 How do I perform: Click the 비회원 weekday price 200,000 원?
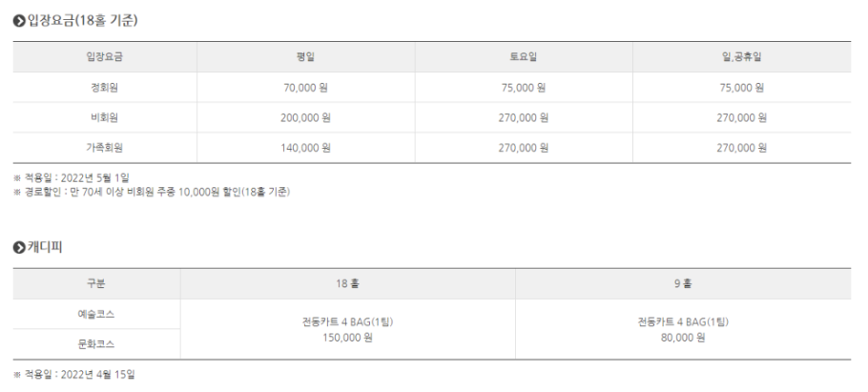[x=305, y=117]
